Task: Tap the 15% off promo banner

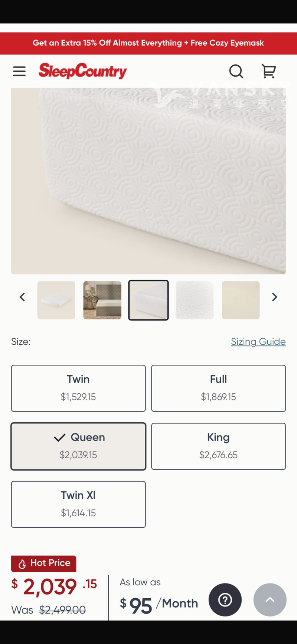Action: [x=148, y=43]
